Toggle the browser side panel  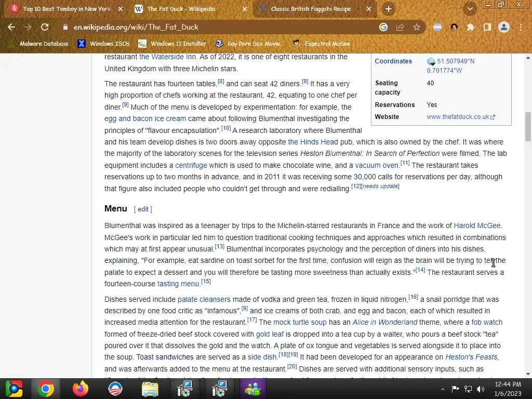click(x=487, y=27)
